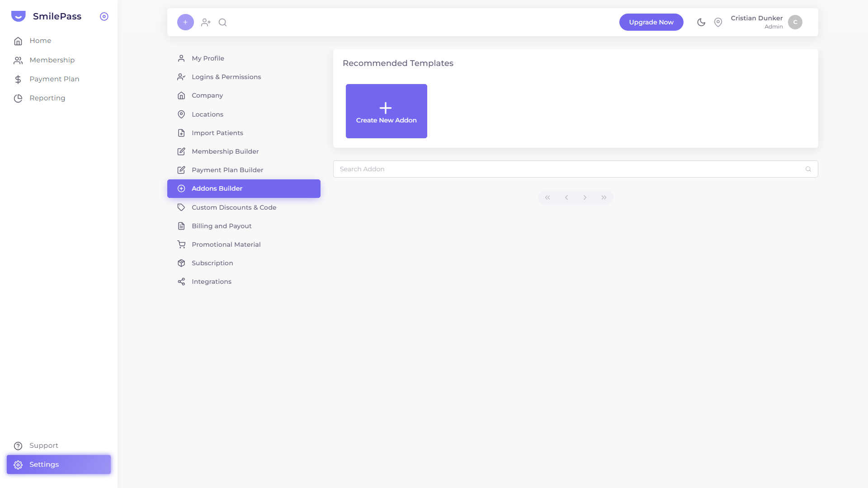The image size is (868, 488).
Task: Click the Payment Plan dollar icon
Action: [18, 80]
